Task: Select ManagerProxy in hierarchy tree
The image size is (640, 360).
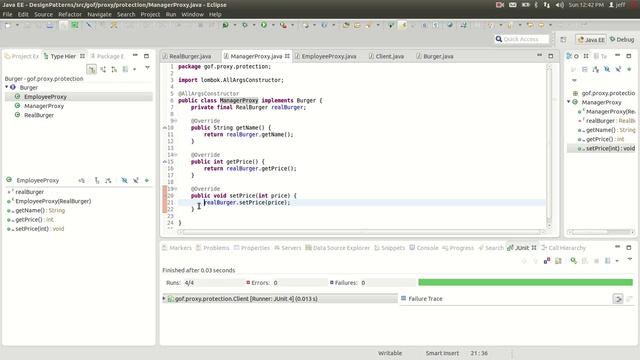Action: click(44, 106)
